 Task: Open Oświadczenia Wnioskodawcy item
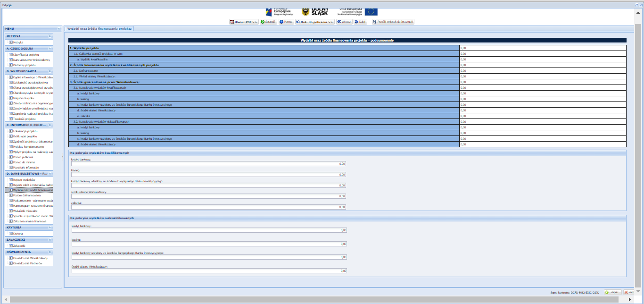pyautogui.click(x=30, y=258)
